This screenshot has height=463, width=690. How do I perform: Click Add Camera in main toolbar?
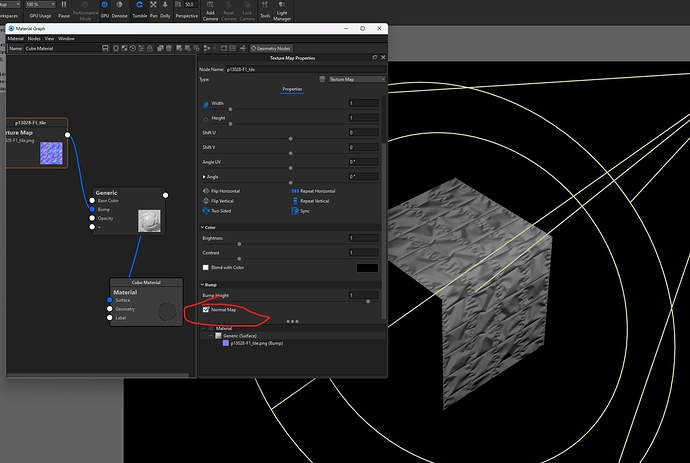tap(210, 11)
